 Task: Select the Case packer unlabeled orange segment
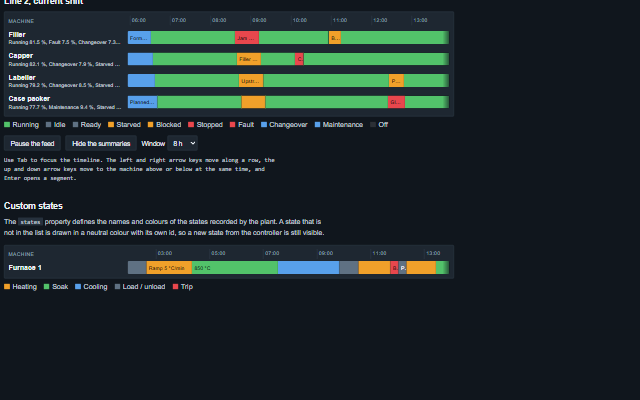click(253, 102)
